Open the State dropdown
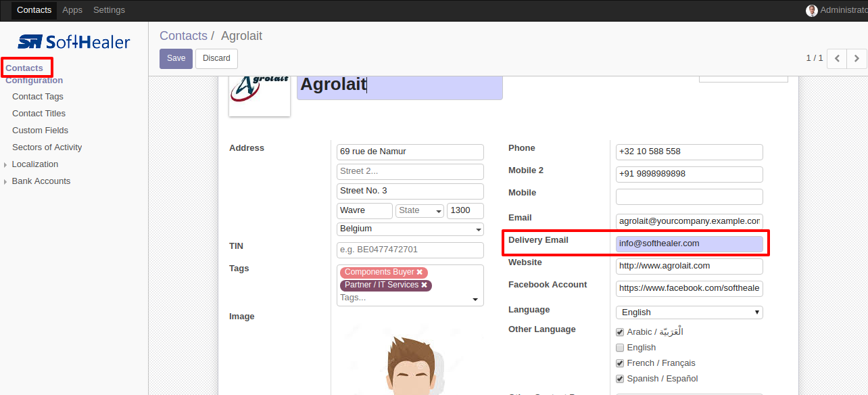The width and height of the screenshot is (868, 395). pyautogui.click(x=420, y=210)
